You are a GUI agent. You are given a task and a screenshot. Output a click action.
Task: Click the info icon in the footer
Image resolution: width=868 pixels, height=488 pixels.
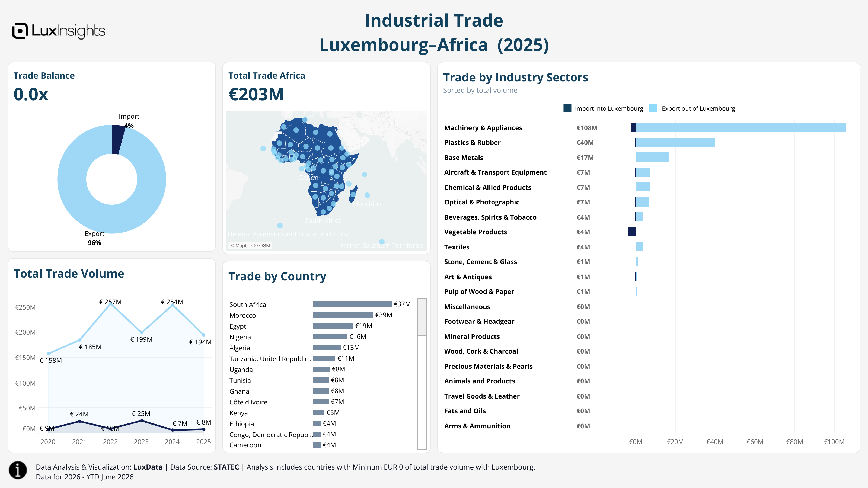tap(18, 470)
